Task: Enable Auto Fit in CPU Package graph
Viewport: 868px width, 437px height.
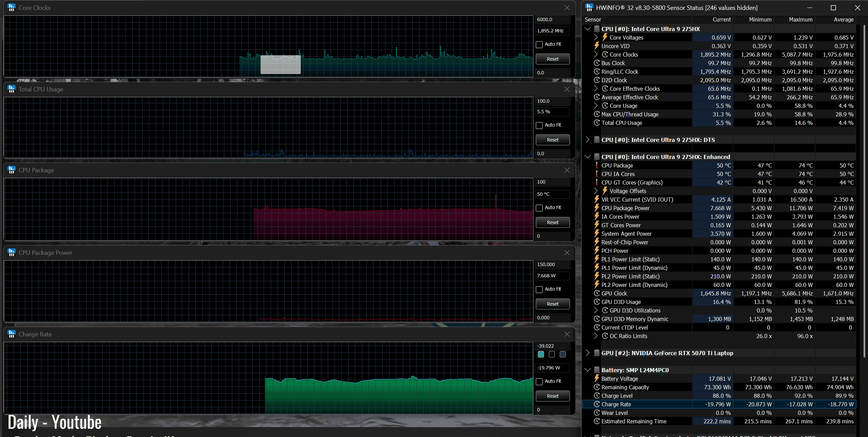Action: (x=539, y=208)
